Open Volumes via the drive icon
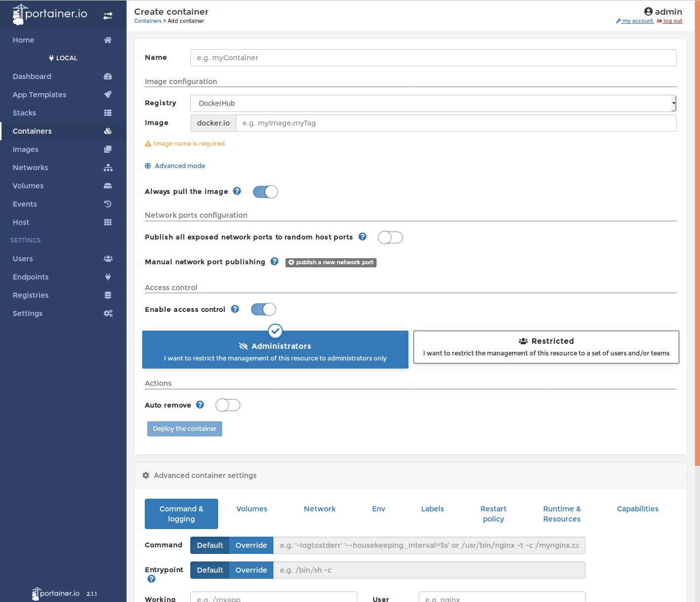 tap(108, 185)
